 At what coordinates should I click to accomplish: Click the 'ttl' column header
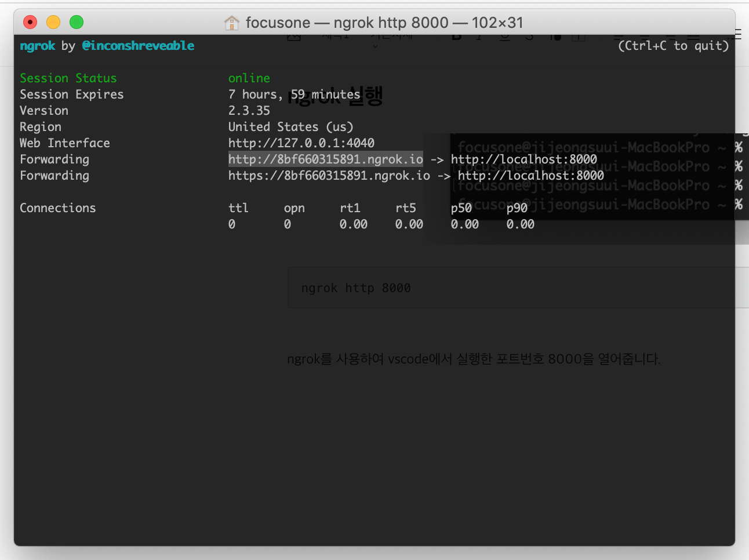[238, 208]
